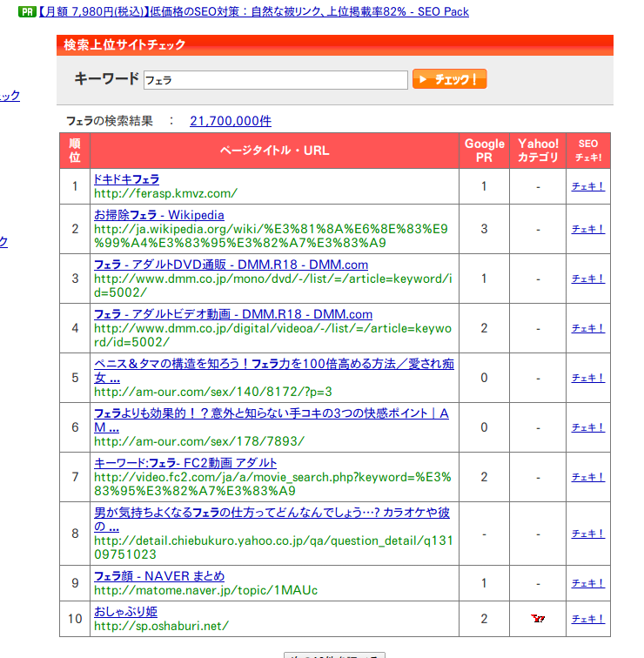The width and height of the screenshot is (644, 658).
Task: Open the 21,700,000件 search results link
Action: [231, 121]
